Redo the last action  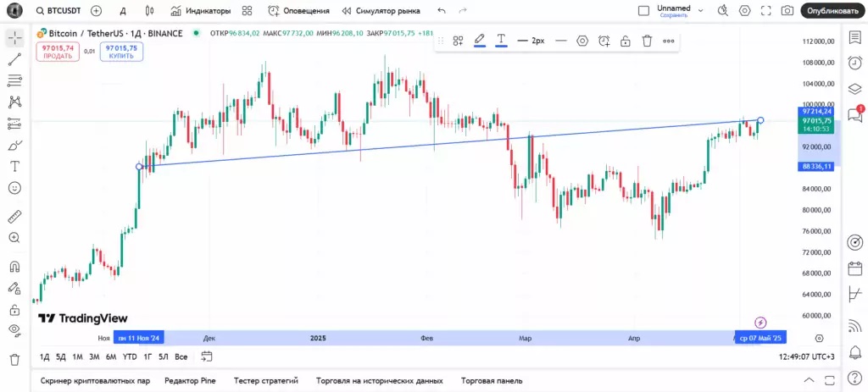(x=463, y=10)
